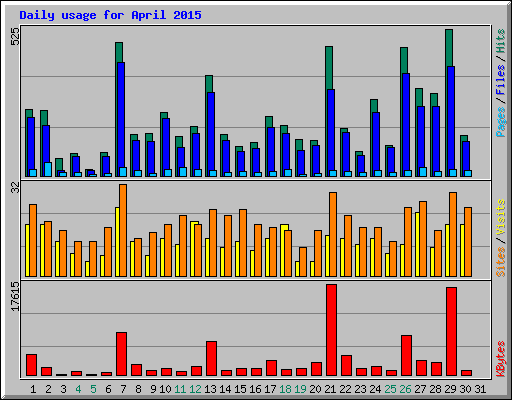Screen dimensions: 512x400
Task: Click day label "3" on the x-axis
Action: (63, 389)
